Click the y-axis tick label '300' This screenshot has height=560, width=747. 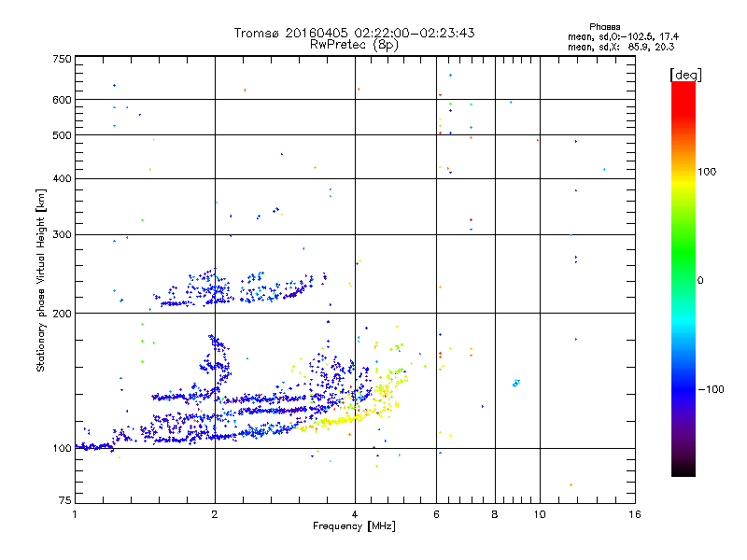click(62, 234)
